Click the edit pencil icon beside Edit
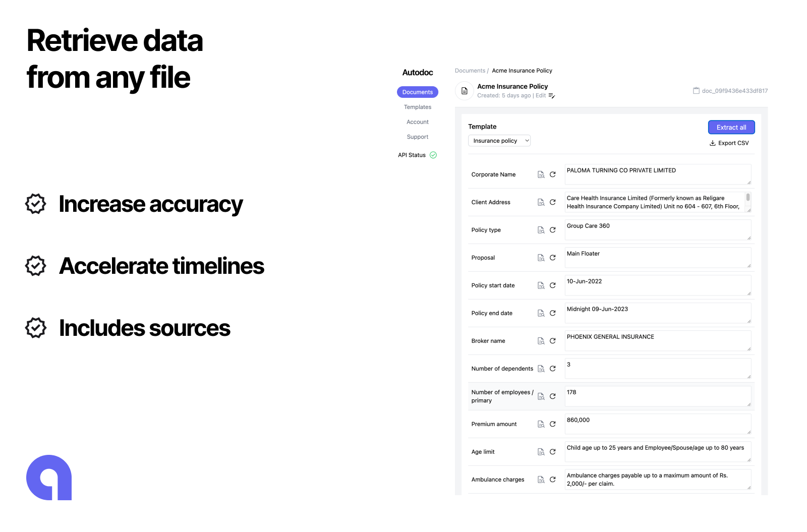Screen dimensions: 807x532 tap(552, 96)
